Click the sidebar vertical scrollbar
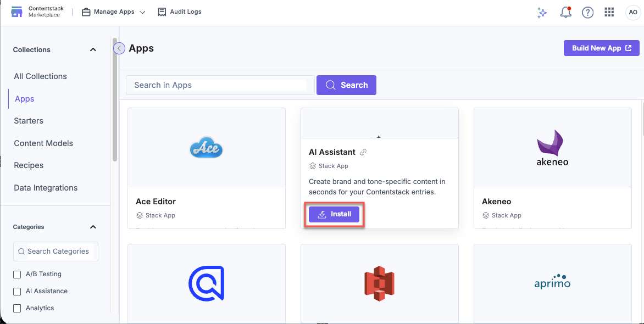Image resolution: width=644 pixels, height=324 pixels. coord(115,99)
